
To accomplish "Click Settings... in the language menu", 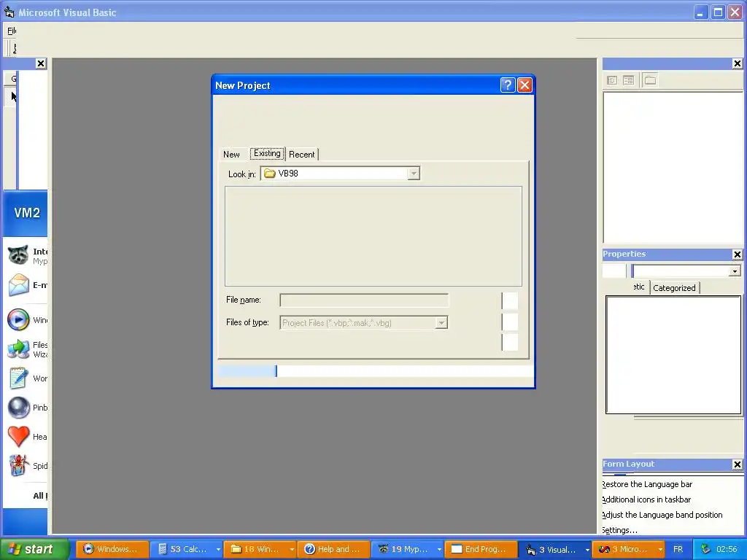I will [x=619, y=530].
